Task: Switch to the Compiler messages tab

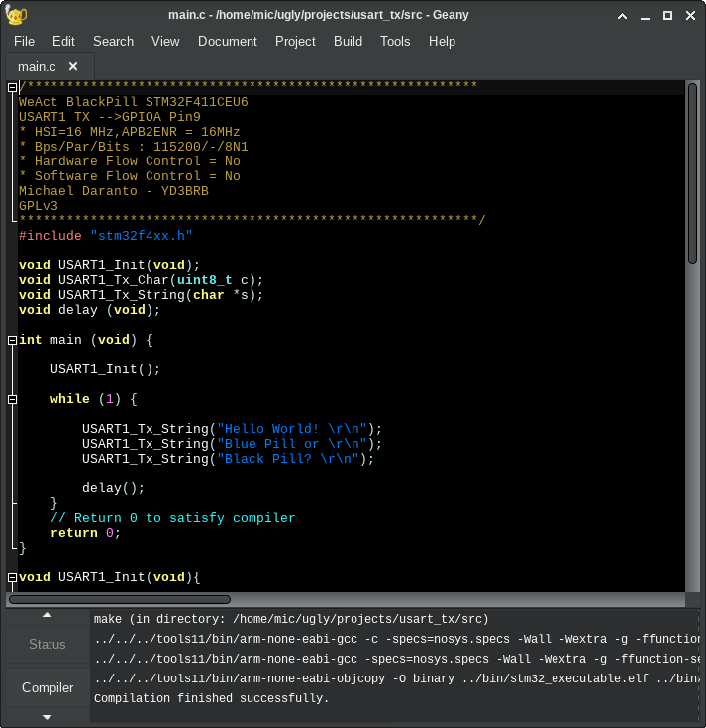Action: click(48, 687)
